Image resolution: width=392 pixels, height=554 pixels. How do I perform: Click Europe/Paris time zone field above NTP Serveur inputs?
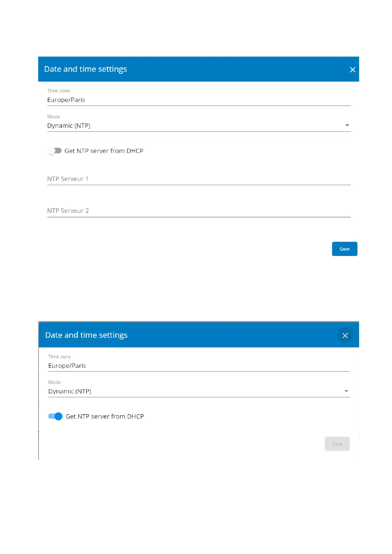(x=199, y=100)
